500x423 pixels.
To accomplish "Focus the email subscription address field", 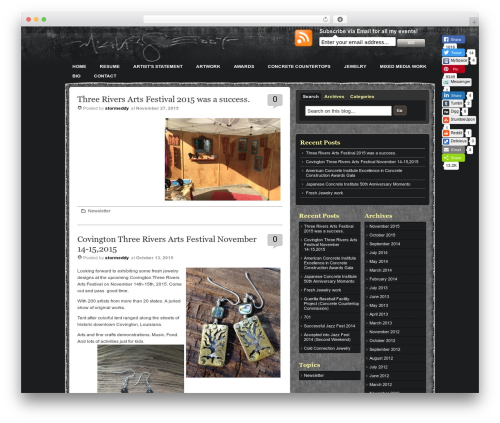I will click(x=357, y=42).
